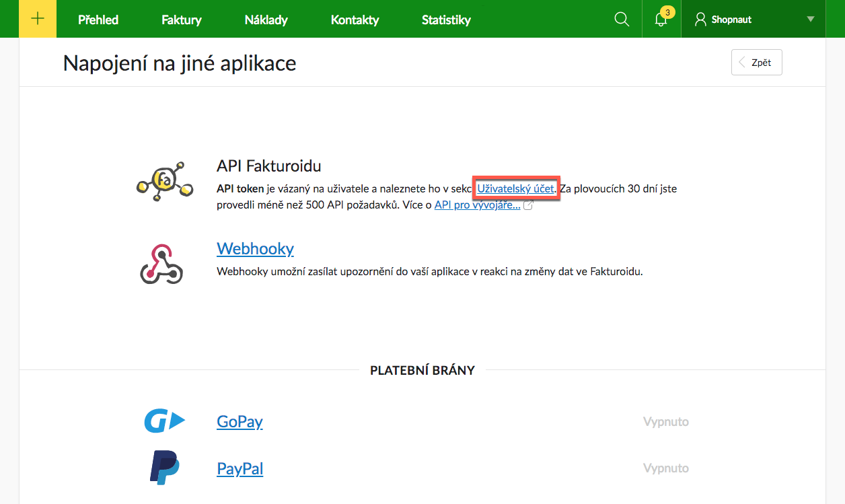Open the Statistiky menu item
This screenshot has width=845, height=504.
pyautogui.click(x=446, y=20)
